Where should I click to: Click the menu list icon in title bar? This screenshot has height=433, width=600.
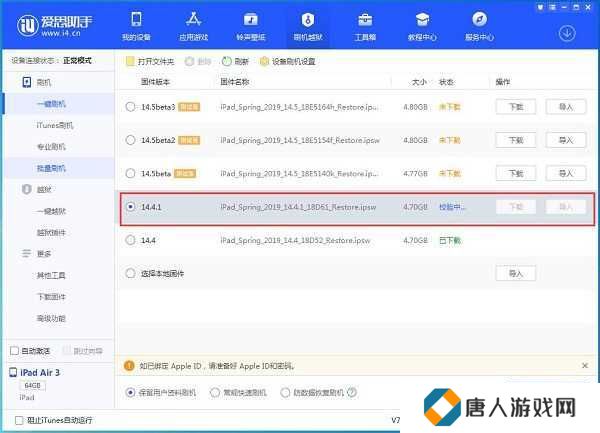(552, 7)
